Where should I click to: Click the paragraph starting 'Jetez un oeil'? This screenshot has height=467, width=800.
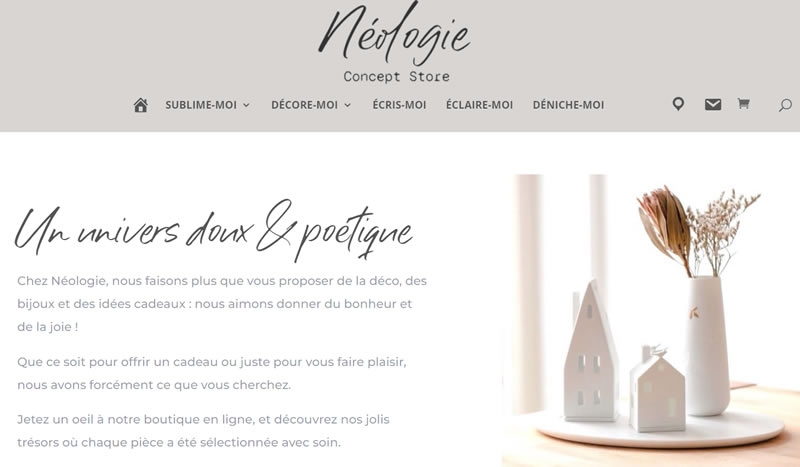coord(203,431)
